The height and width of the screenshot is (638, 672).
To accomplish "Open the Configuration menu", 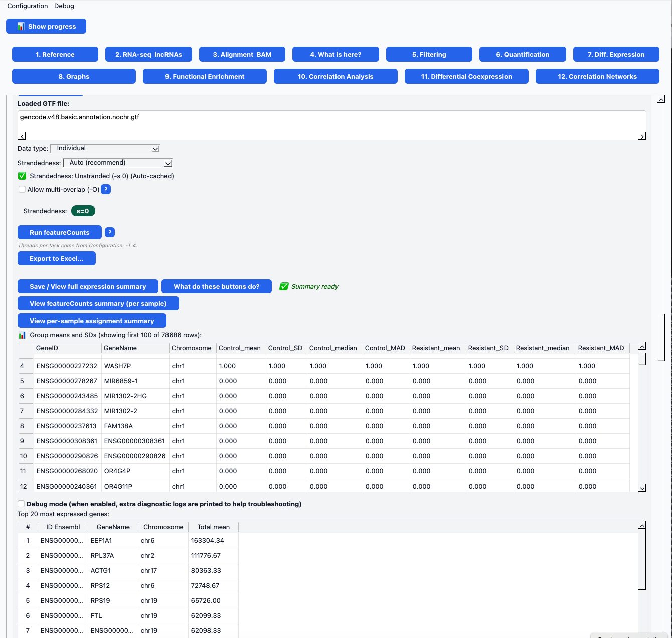I will tap(28, 6).
